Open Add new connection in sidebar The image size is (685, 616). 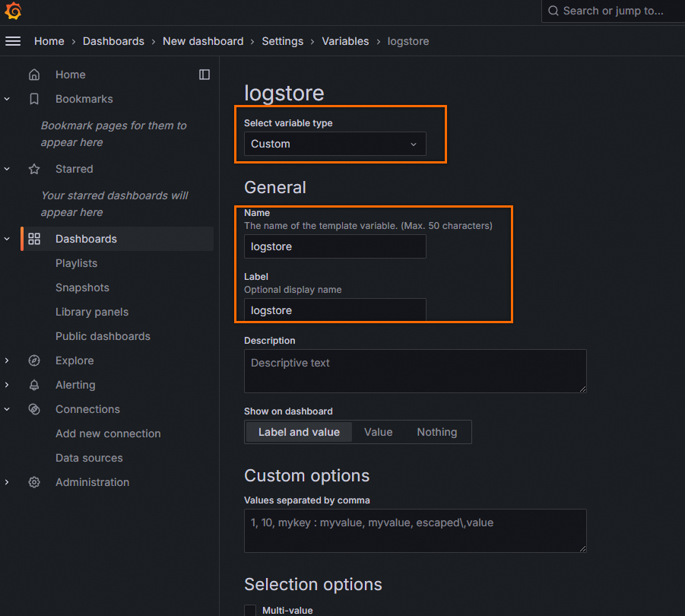(x=108, y=433)
